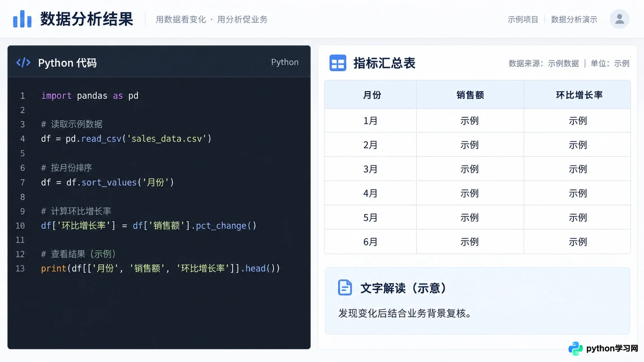Click the text 发现变化后结合业务背景复核。

pos(405,313)
